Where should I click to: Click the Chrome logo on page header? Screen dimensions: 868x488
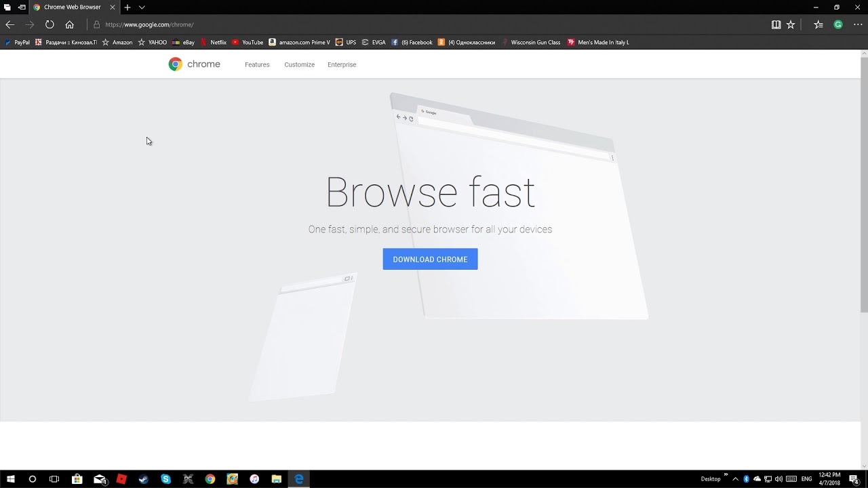click(195, 64)
